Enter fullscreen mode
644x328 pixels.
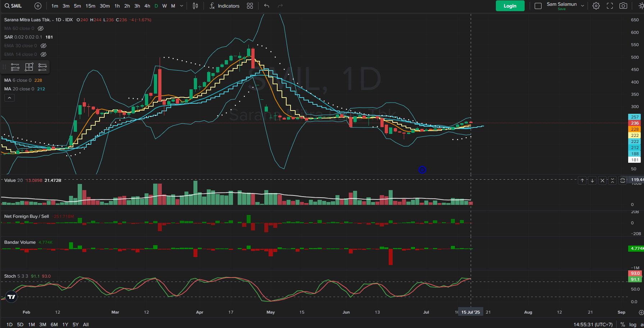[x=610, y=6]
